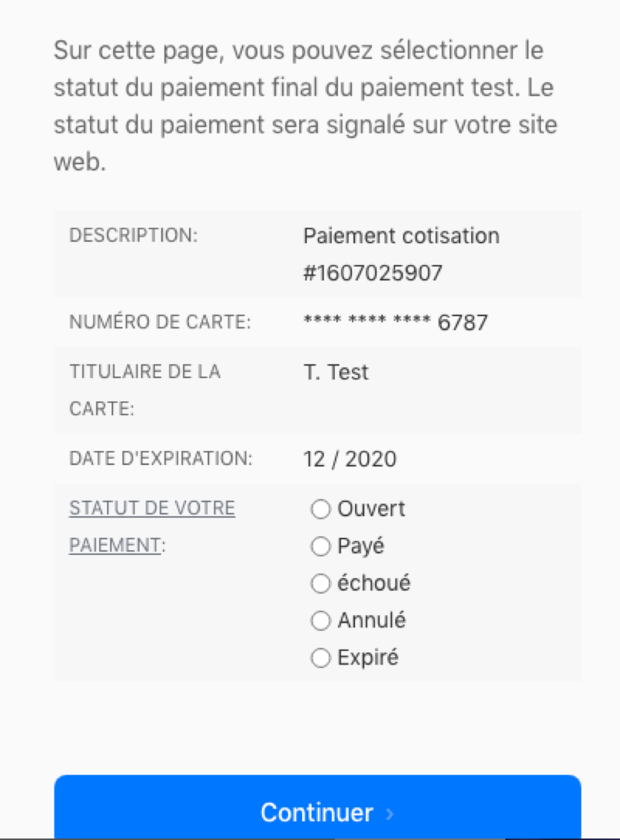This screenshot has width=620, height=840.
Task: Click the expiry date 12 / 2020
Action: point(350,459)
